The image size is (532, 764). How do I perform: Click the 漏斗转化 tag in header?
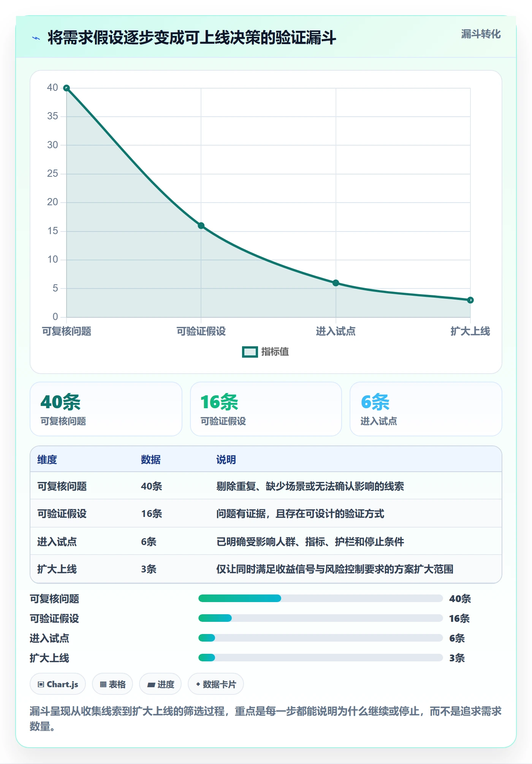click(481, 34)
